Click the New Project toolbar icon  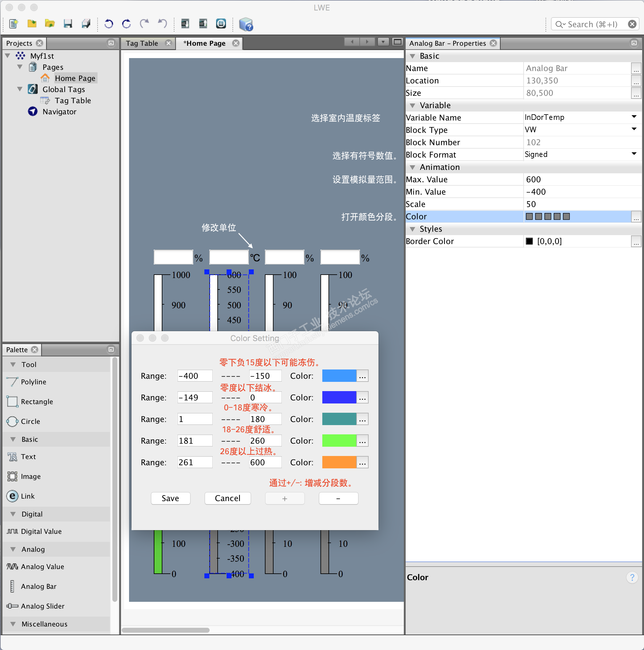[14, 23]
